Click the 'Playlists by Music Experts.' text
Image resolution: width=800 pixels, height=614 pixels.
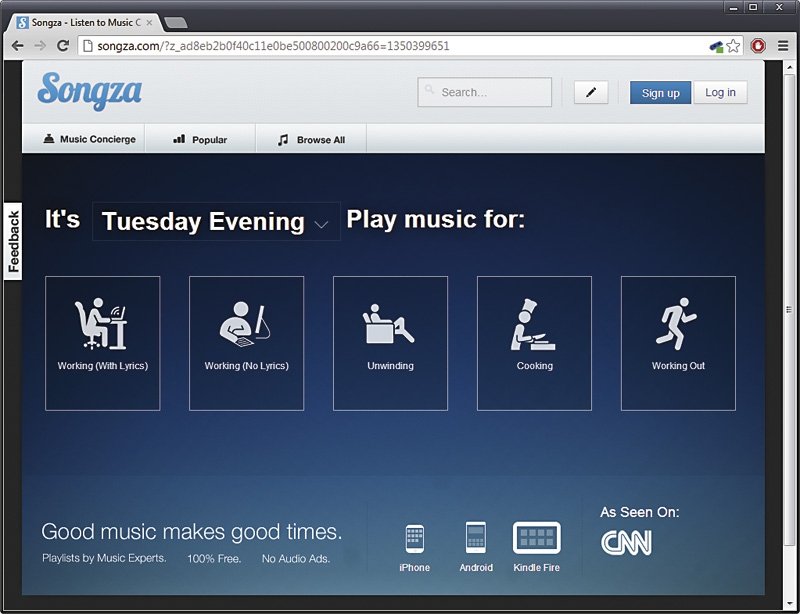[x=104, y=558]
